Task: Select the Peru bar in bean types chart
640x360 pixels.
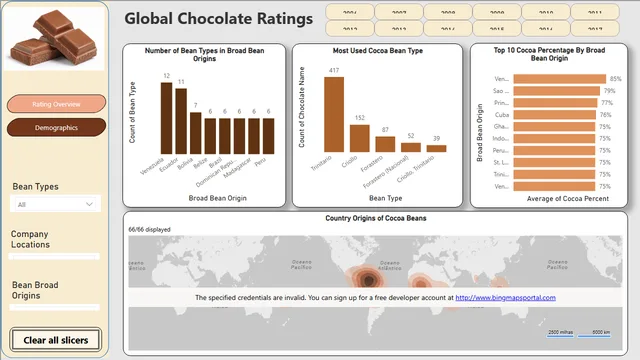Action: [x=268, y=136]
